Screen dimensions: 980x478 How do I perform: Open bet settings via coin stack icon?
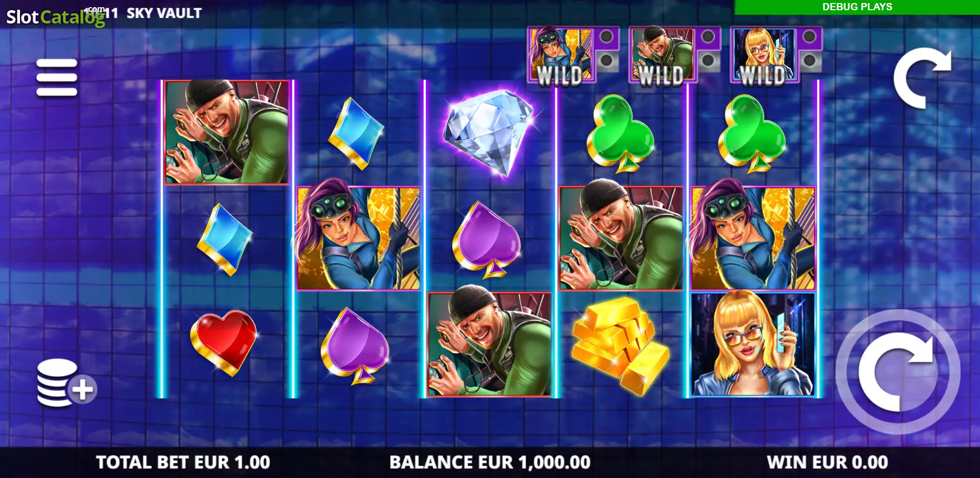pyautogui.click(x=66, y=383)
